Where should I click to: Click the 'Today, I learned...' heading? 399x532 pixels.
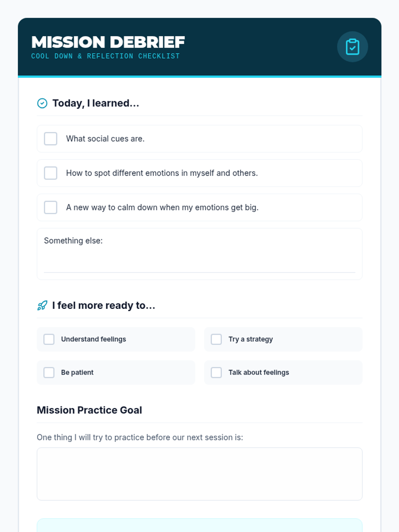[x=96, y=103]
